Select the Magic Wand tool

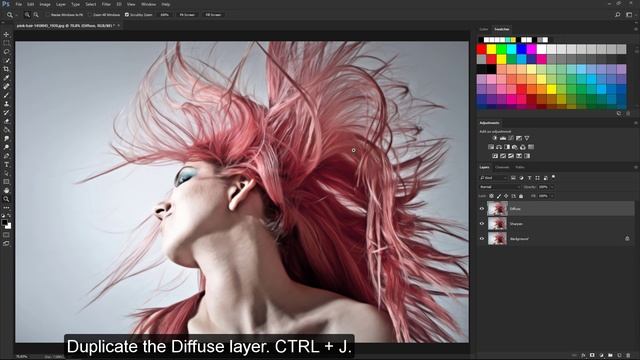(x=6, y=60)
